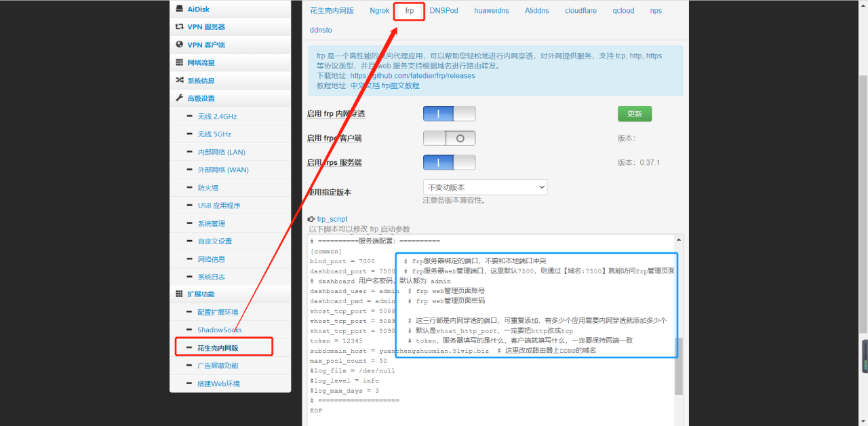Click the VPN 客户端 globe icon

pyautogui.click(x=180, y=45)
